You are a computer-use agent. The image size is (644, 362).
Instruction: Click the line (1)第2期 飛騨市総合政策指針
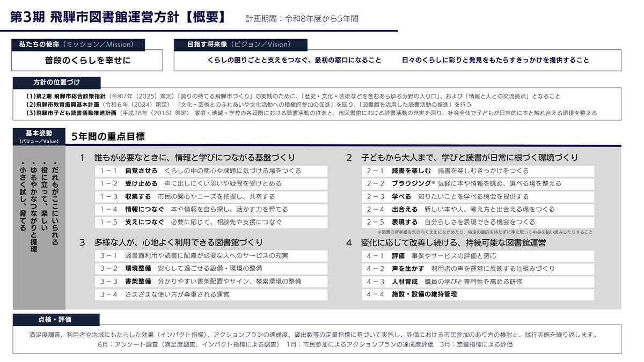[293, 97]
